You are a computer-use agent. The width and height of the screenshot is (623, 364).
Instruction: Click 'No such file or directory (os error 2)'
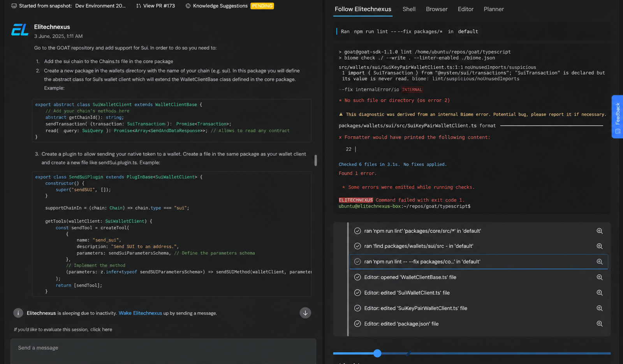point(397,100)
